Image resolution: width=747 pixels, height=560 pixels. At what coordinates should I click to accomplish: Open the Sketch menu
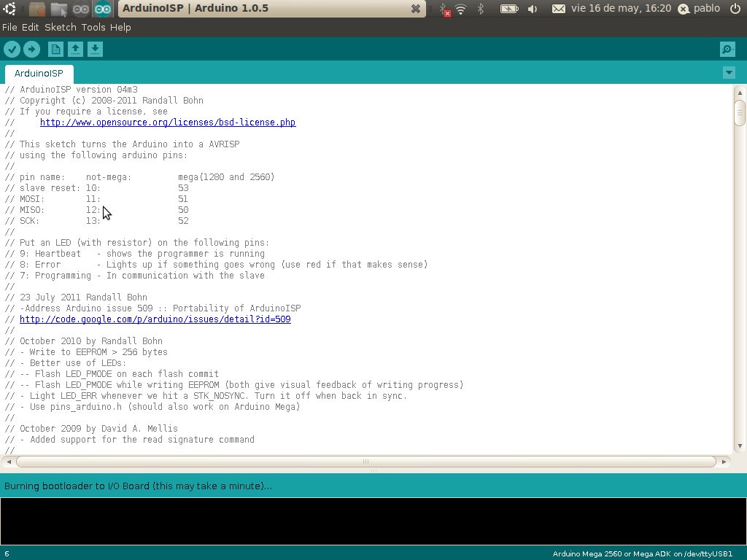(x=61, y=27)
